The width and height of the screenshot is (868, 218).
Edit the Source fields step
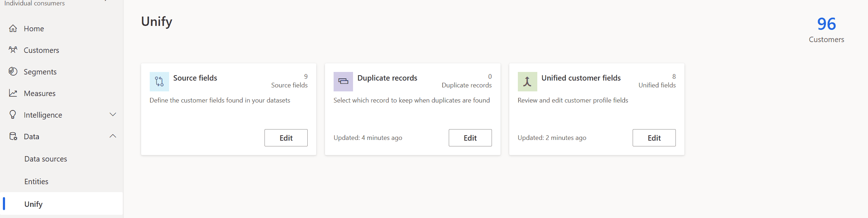[286, 138]
